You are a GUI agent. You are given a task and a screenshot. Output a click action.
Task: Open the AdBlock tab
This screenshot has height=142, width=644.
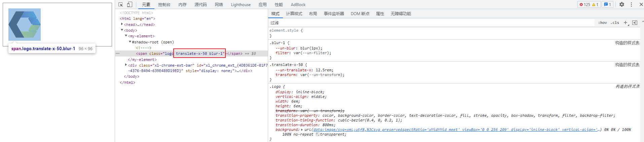tap(298, 4)
